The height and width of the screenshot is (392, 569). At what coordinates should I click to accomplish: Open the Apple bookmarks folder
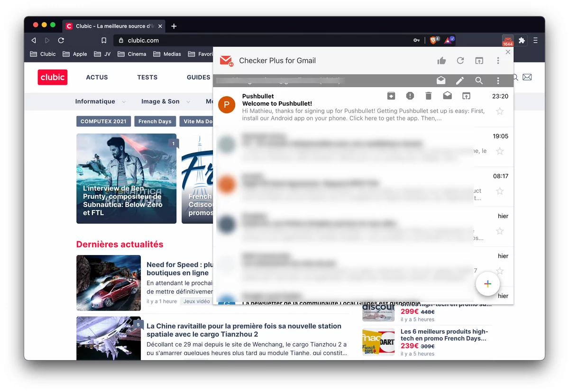tap(75, 54)
